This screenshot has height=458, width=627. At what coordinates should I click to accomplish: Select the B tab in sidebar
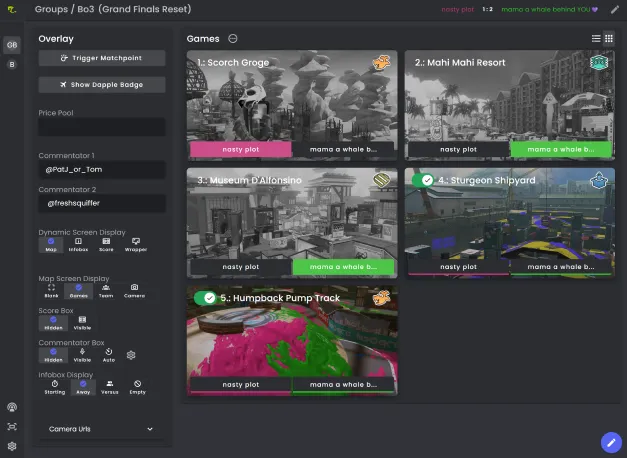pyautogui.click(x=12, y=64)
